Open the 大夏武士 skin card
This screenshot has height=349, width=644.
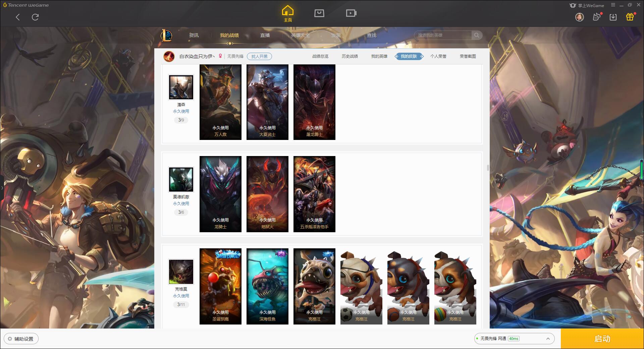[267, 102]
